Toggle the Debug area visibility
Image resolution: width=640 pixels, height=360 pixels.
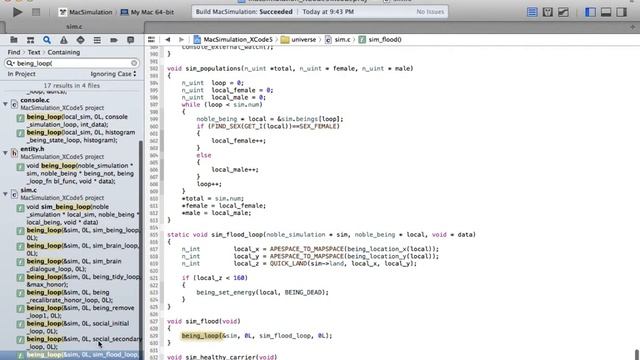(606, 12)
